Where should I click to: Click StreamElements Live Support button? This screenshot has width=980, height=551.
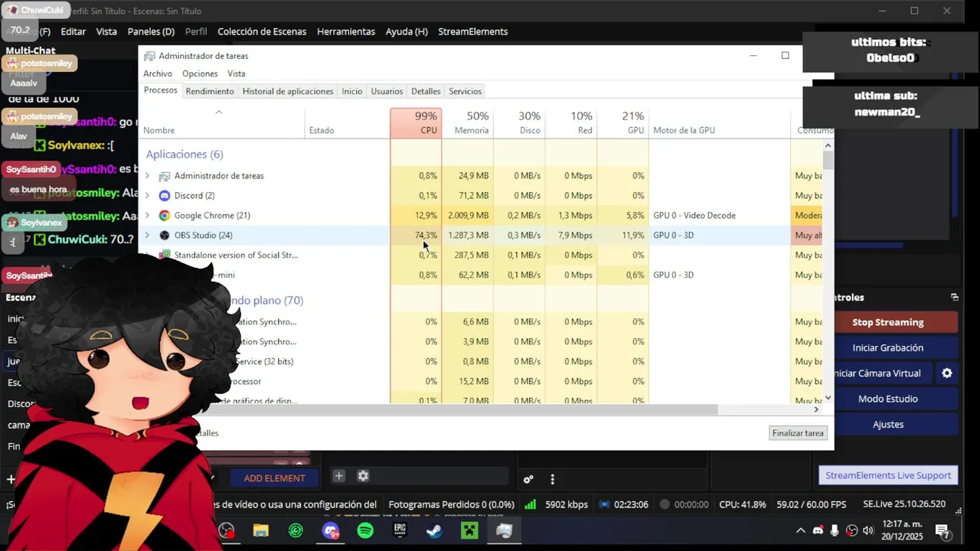(888, 475)
